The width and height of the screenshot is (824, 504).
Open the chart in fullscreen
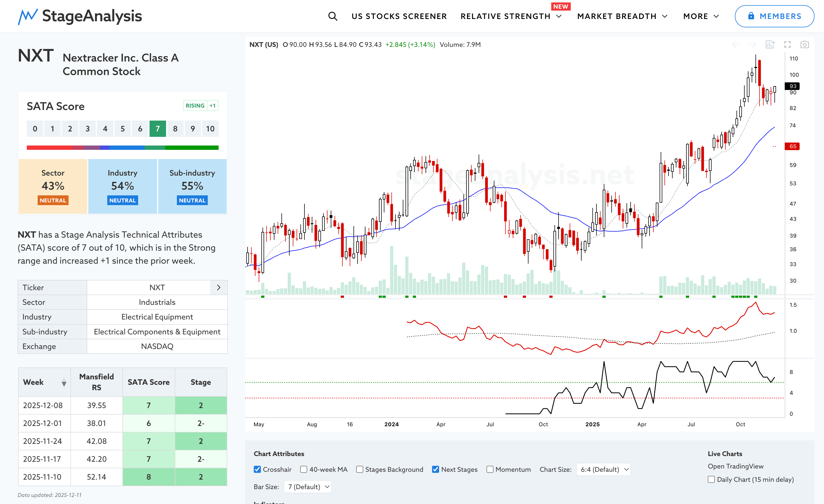point(787,44)
